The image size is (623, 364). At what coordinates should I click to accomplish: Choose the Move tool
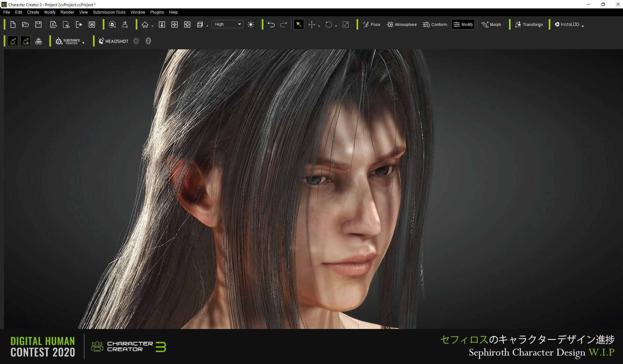click(x=312, y=24)
